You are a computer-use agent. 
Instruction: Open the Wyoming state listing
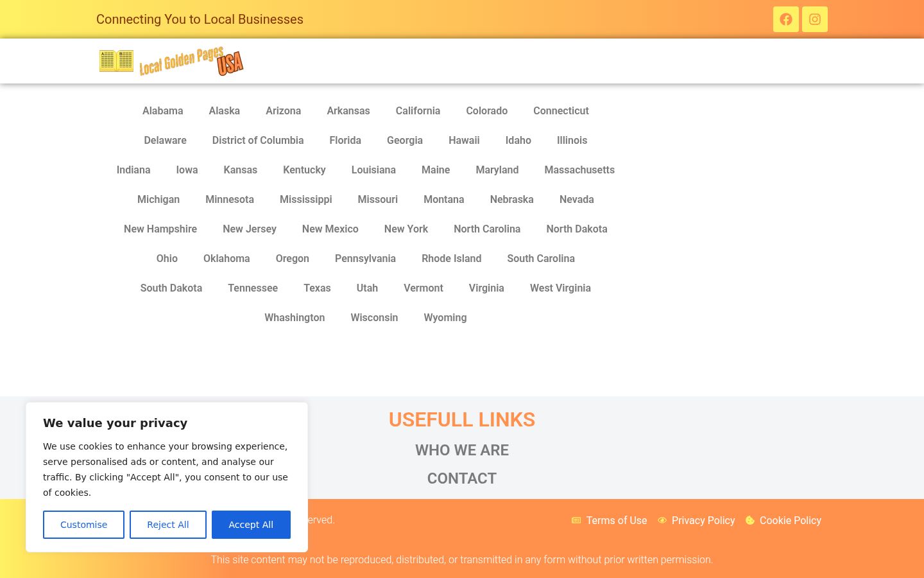pyautogui.click(x=445, y=317)
